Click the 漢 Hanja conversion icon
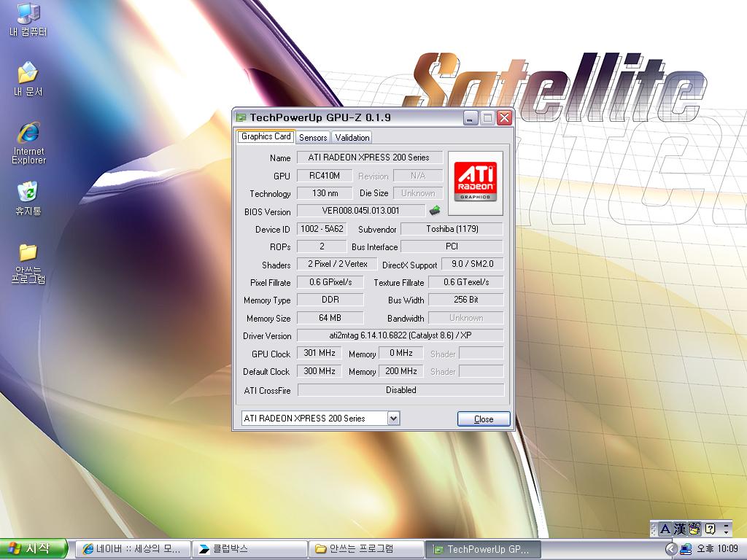This screenshot has width=747, height=560. point(680,529)
